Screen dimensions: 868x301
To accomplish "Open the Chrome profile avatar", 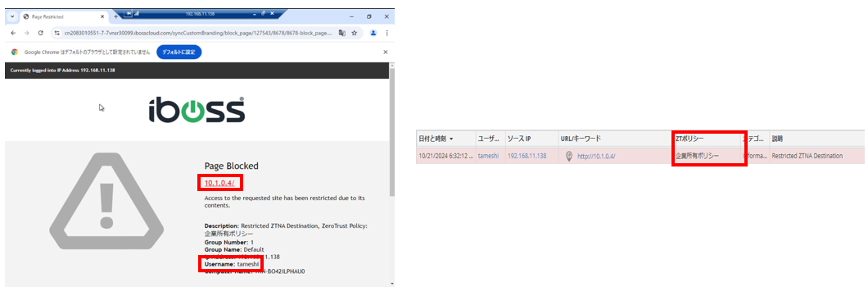I will [373, 33].
